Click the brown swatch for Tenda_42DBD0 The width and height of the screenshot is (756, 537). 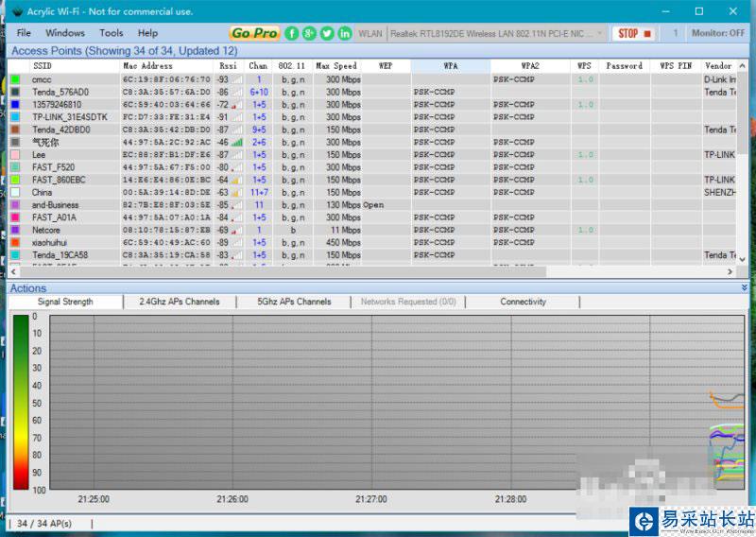click(15, 130)
